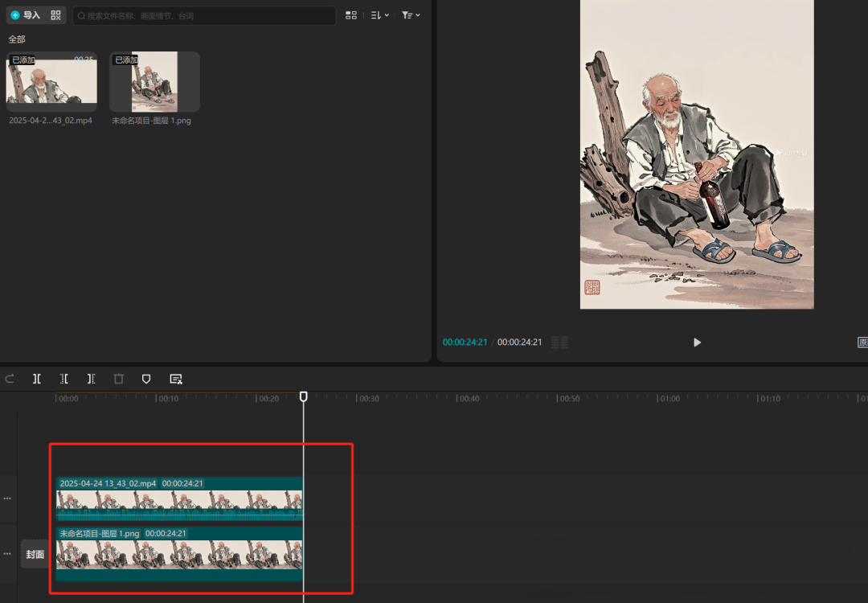The height and width of the screenshot is (603, 868).
Task: Click the subtitle removal toolbar icon
Action: tap(175, 379)
